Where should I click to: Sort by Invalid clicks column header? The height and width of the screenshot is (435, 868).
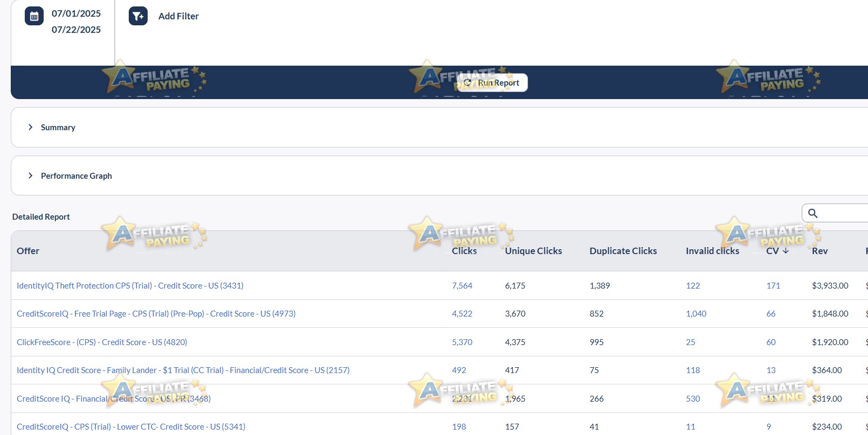[x=712, y=251]
